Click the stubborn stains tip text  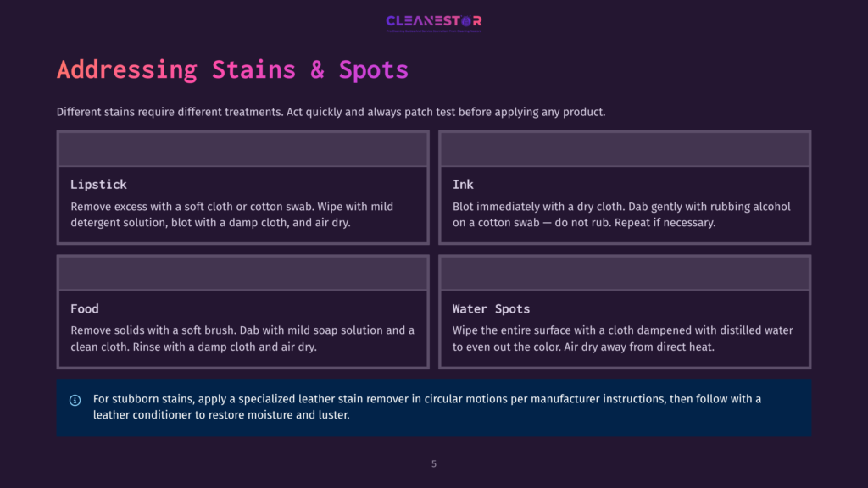[427, 407]
